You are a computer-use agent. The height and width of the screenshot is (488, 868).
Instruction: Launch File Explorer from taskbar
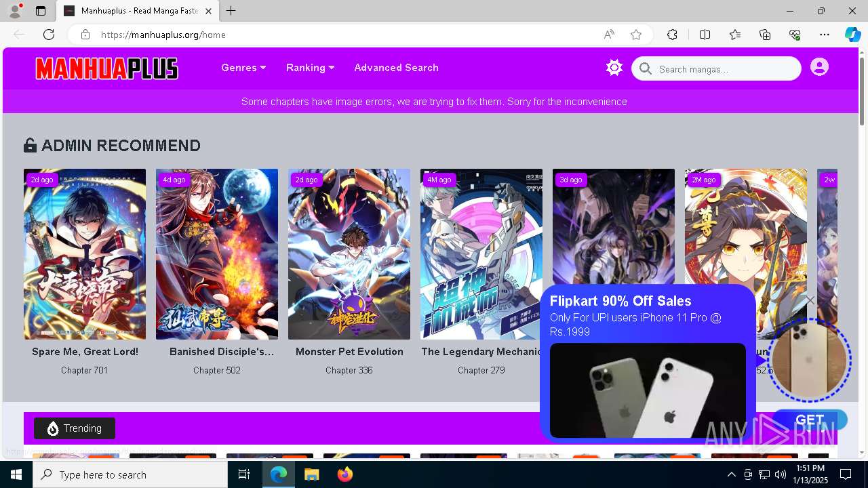(311, 474)
